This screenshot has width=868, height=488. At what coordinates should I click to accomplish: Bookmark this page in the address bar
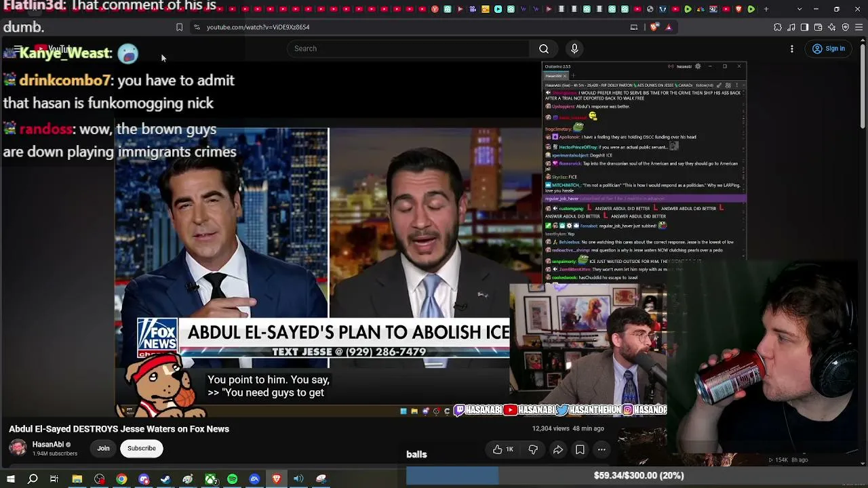click(x=179, y=27)
